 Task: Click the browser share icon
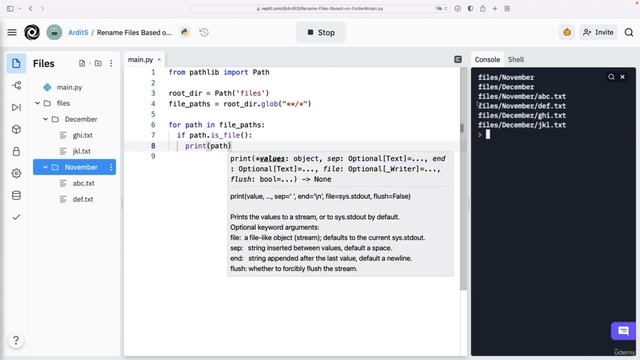tap(483, 8)
